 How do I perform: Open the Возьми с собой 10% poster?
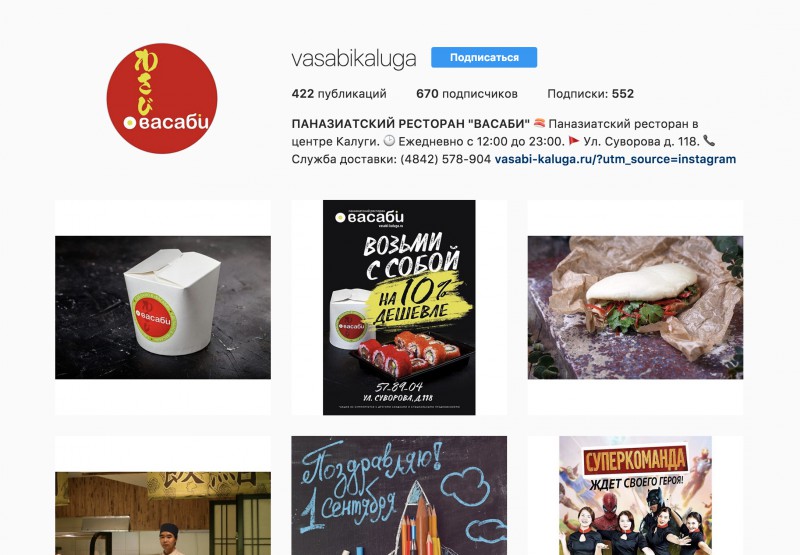pyautogui.click(x=399, y=308)
